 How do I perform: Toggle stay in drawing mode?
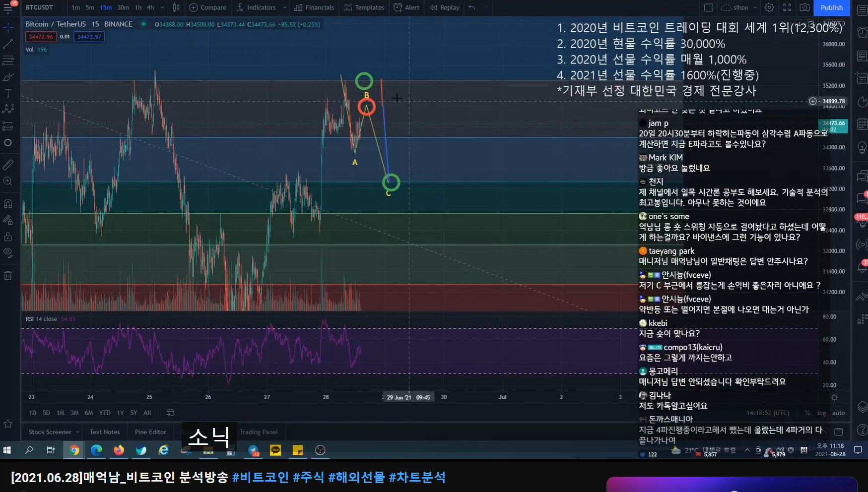tap(8, 219)
